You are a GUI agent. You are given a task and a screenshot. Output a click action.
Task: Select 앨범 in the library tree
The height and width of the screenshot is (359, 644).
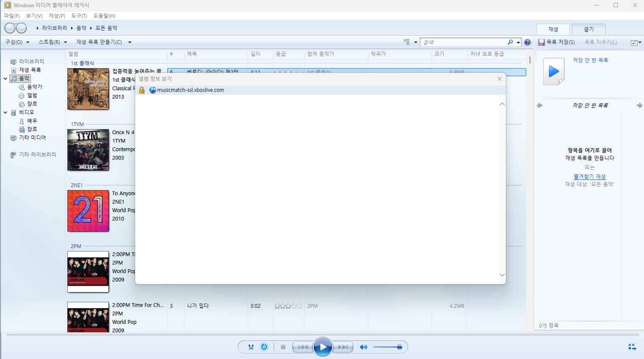[32, 95]
